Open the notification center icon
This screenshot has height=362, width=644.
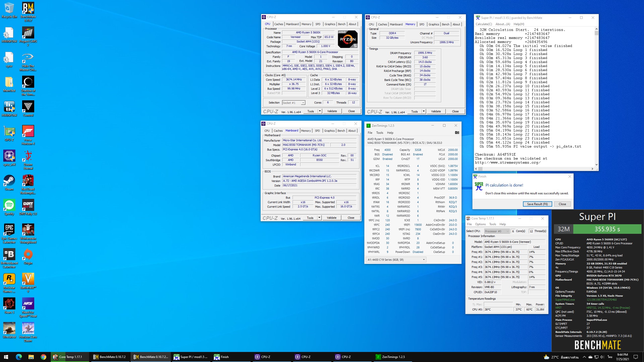click(636, 357)
